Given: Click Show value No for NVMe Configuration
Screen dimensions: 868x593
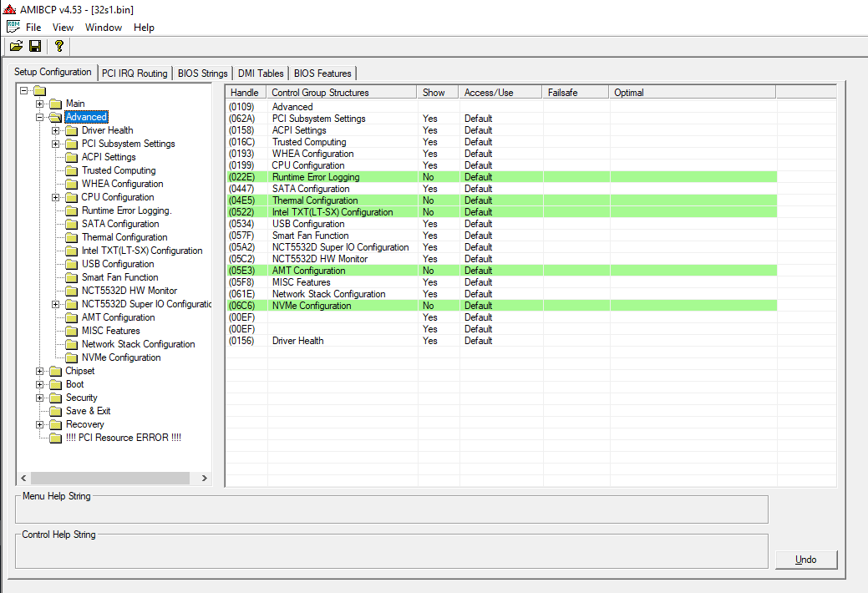Looking at the screenshot, I should (429, 306).
